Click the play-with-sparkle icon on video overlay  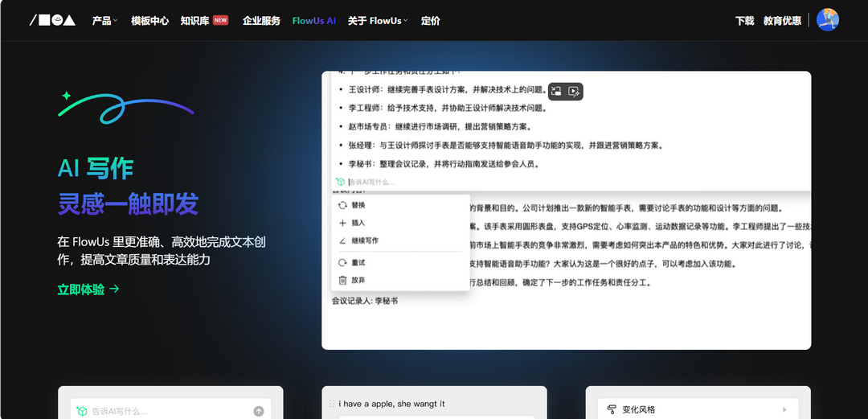coord(574,92)
